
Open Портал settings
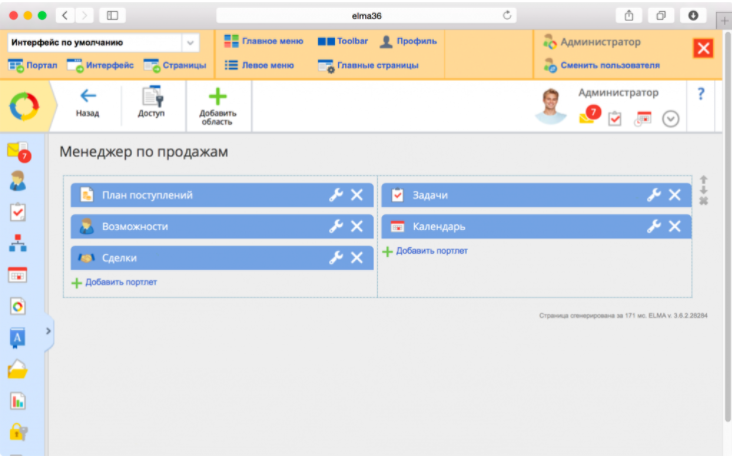pyautogui.click(x=33, y=65)
